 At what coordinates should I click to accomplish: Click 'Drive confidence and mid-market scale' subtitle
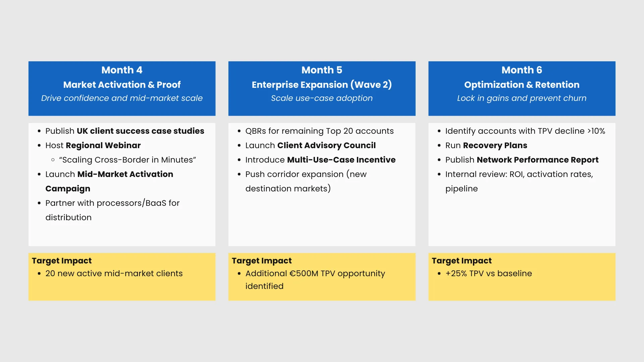click(x=122, y=98)
